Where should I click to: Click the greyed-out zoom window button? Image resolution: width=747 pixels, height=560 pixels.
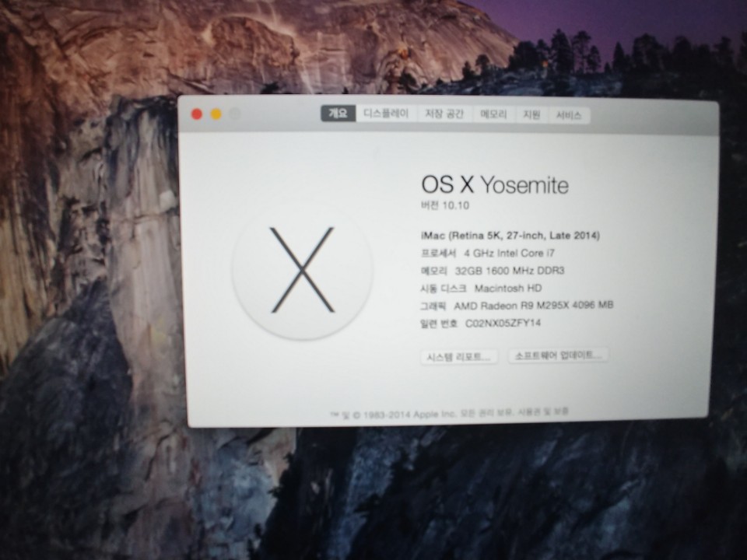click(235, 114)
